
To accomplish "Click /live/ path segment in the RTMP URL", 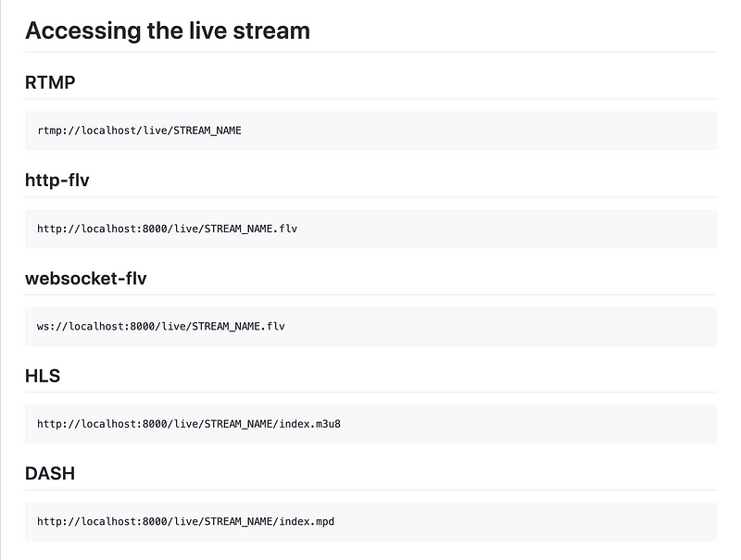I will (154, 131).
